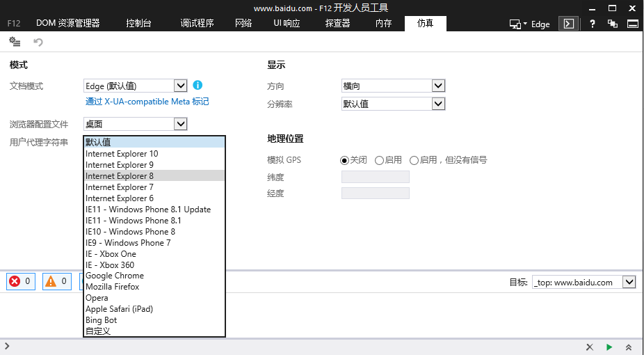644x355 pixels.
Task: Choose Apple Safari (iPad) user agent
Action: click(154, 309)
